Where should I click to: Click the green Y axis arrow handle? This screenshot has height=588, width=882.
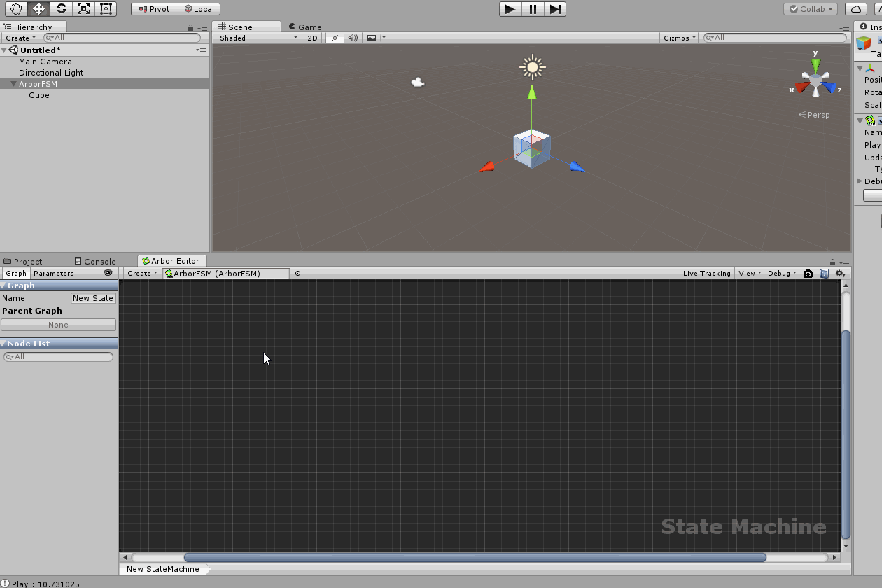[531, 92]
